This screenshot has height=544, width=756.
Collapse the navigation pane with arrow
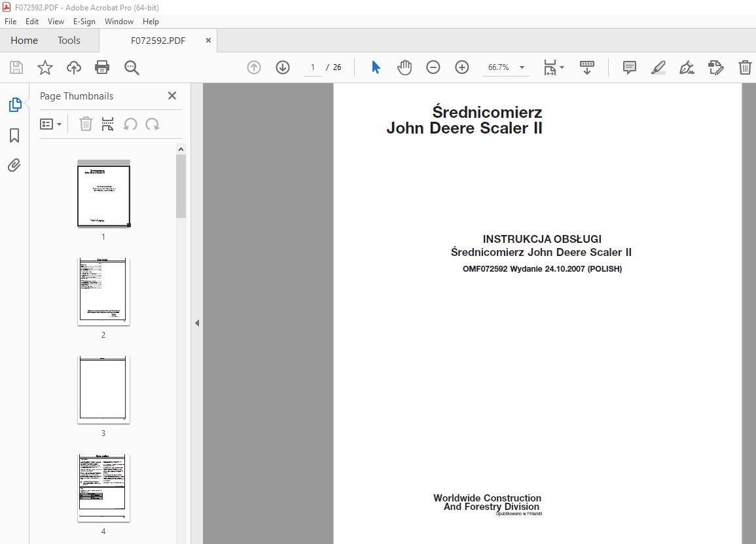[197, 323]
